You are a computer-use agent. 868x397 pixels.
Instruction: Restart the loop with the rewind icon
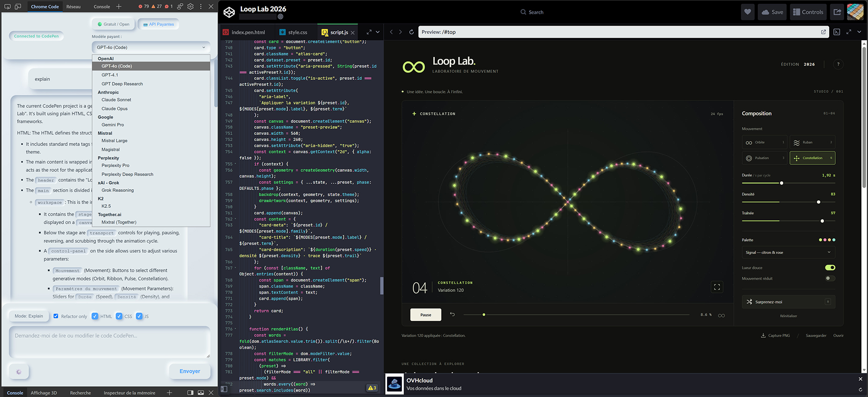tap(452, 314)
